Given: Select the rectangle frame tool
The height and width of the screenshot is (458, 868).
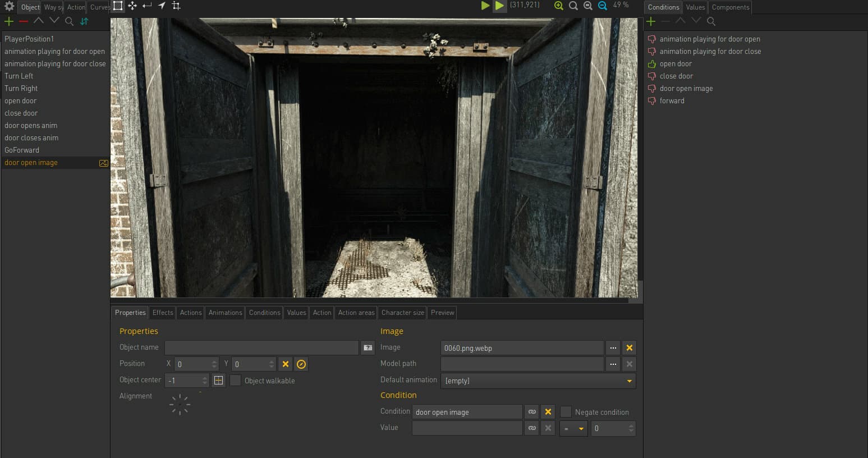Looking at the screenshot, I should 118,6.
